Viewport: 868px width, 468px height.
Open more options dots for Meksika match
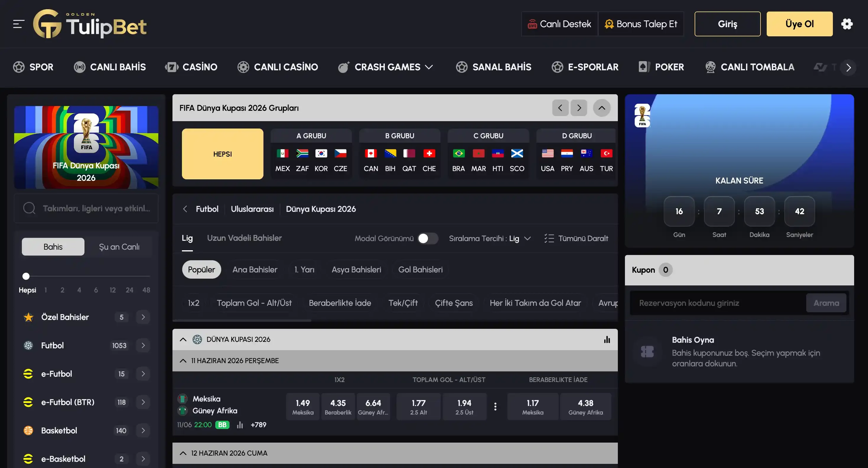(495, 406)
